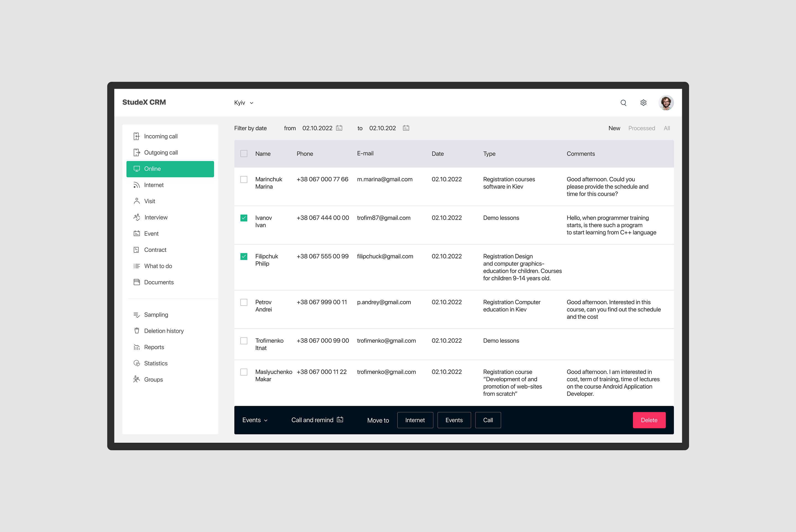Switch to the All filter tab
Screen dimensions: 796x532
[667, 128]
